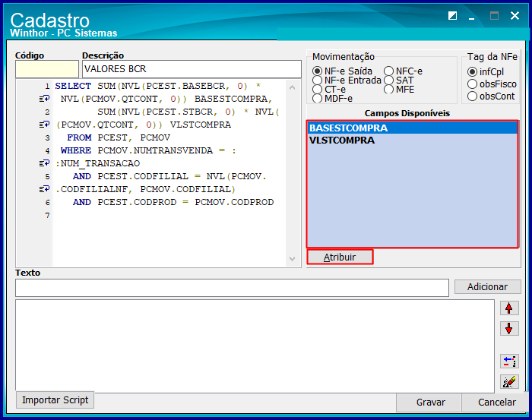Click the line 5 AND keyword
The image size is (532, 420).
tap(82, 176)
